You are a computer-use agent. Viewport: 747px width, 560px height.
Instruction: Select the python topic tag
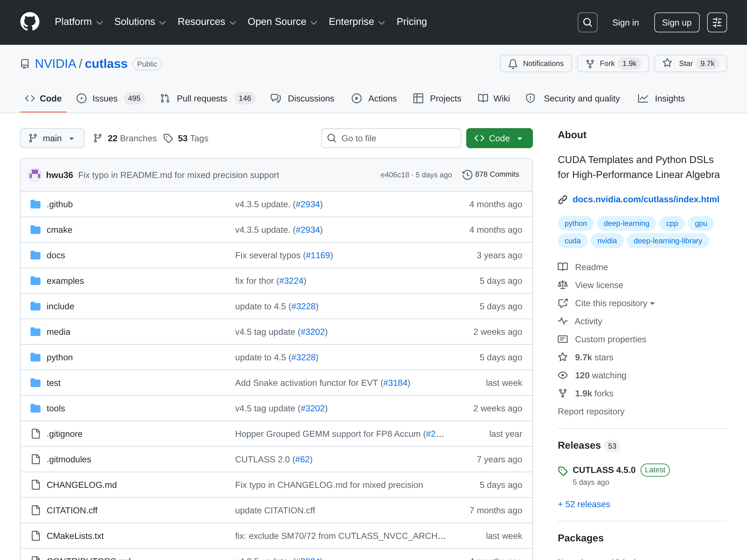[x=576, y=223]
